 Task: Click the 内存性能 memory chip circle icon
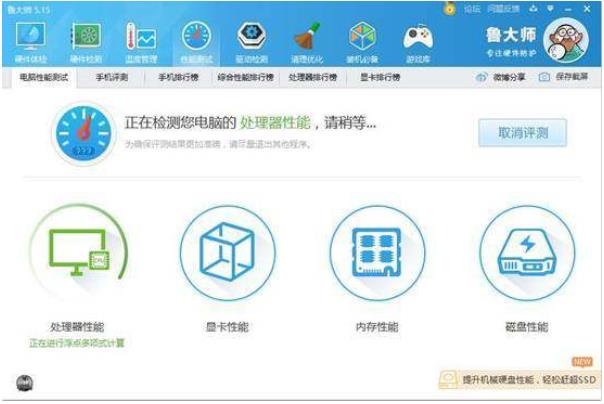tap(377, 253)
